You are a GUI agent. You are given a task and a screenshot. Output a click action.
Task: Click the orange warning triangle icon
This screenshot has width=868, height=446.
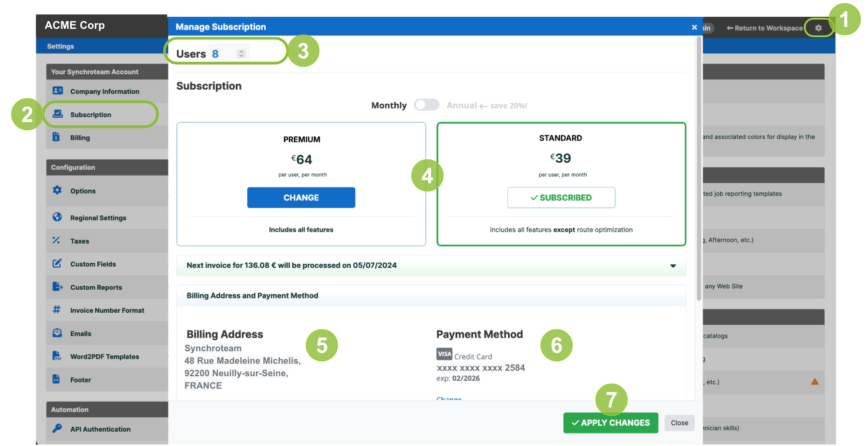point(815,382)
